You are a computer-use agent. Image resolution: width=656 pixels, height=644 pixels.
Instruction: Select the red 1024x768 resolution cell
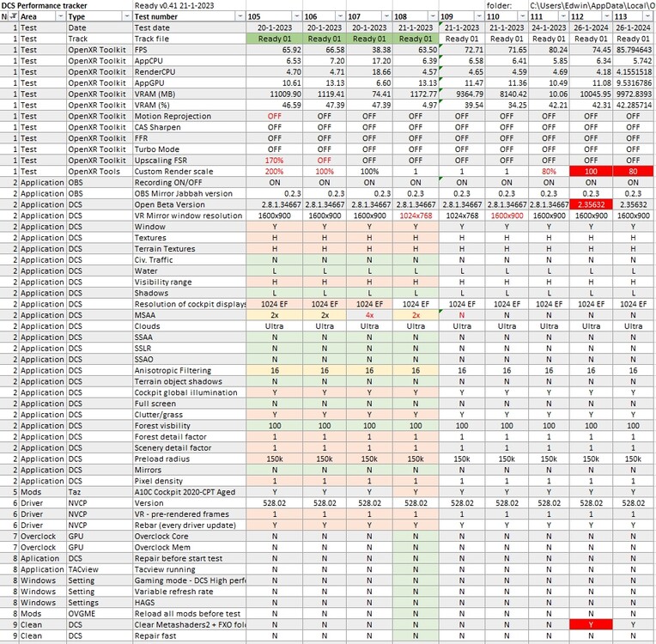click(x=416, y=216)
